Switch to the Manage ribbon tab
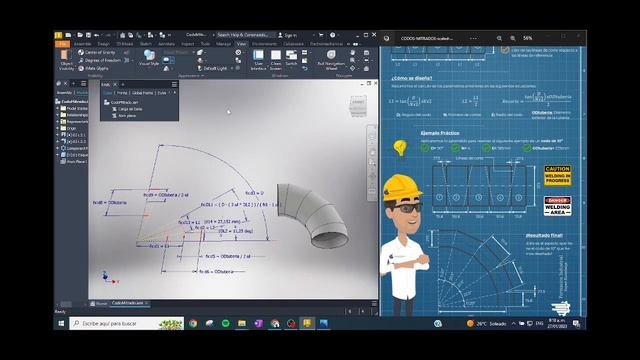The image size is (640, 360). click(224, 44)
